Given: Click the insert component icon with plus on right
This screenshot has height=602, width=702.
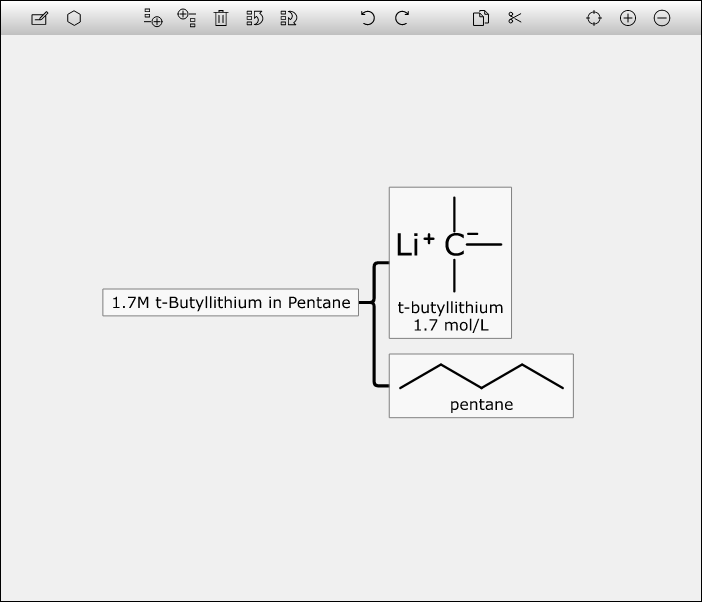Looking at the screenshot, I should 153,18.
